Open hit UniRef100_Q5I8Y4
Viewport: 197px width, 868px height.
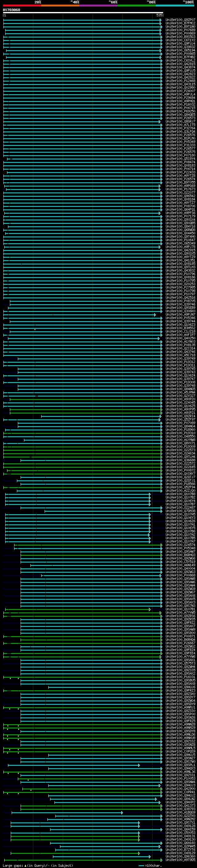180,159
